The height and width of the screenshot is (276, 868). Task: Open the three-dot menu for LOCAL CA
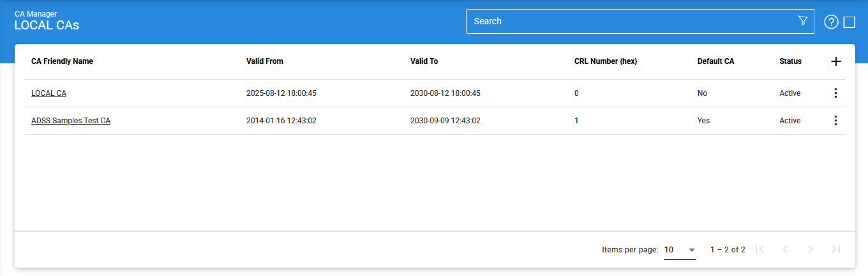click(835, 93)
